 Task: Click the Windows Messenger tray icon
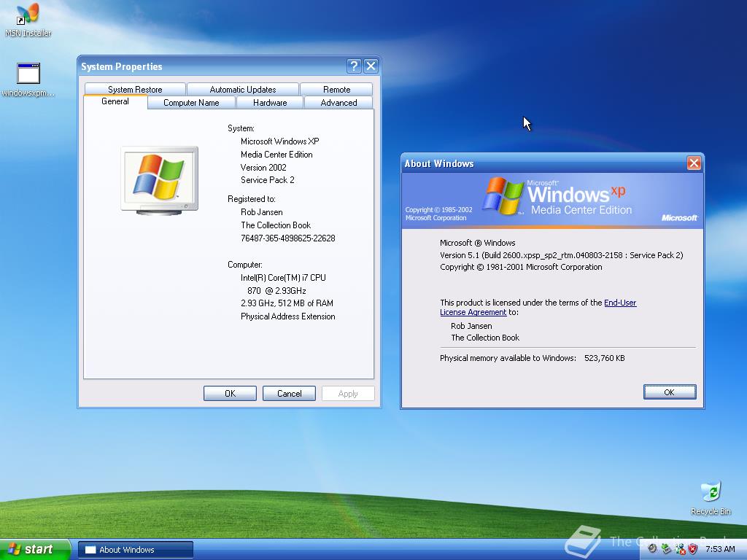point(680,549)
